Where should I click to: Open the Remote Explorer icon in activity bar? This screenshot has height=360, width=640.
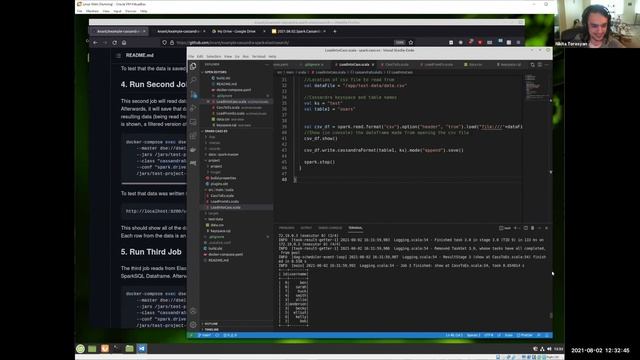(x=193, y=122)
